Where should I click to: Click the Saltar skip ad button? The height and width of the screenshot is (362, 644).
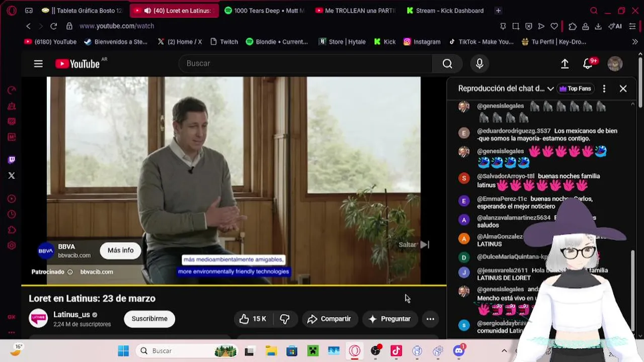[x=414, y=245]
